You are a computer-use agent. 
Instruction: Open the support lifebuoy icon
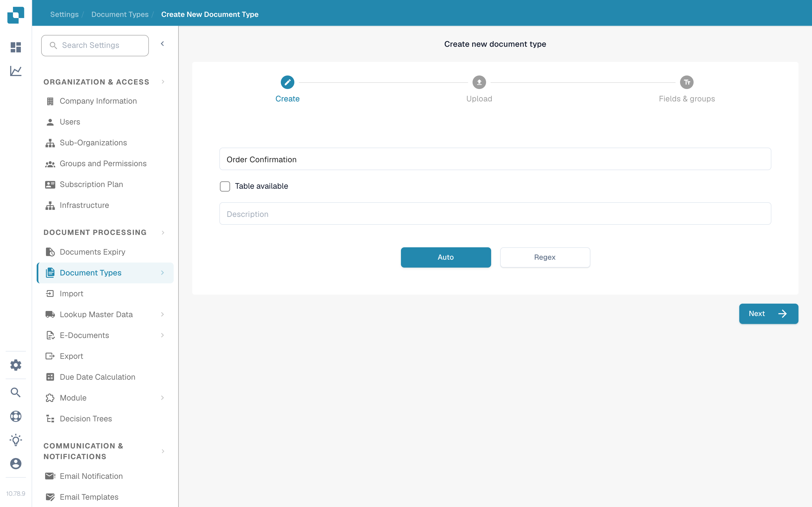coord(16,416)
